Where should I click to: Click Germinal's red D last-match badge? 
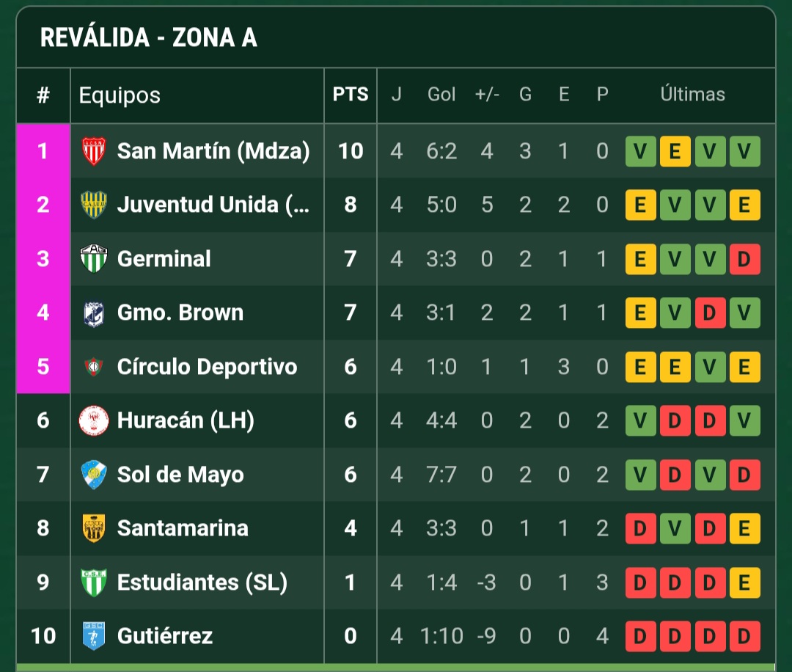tap(744, 259)
